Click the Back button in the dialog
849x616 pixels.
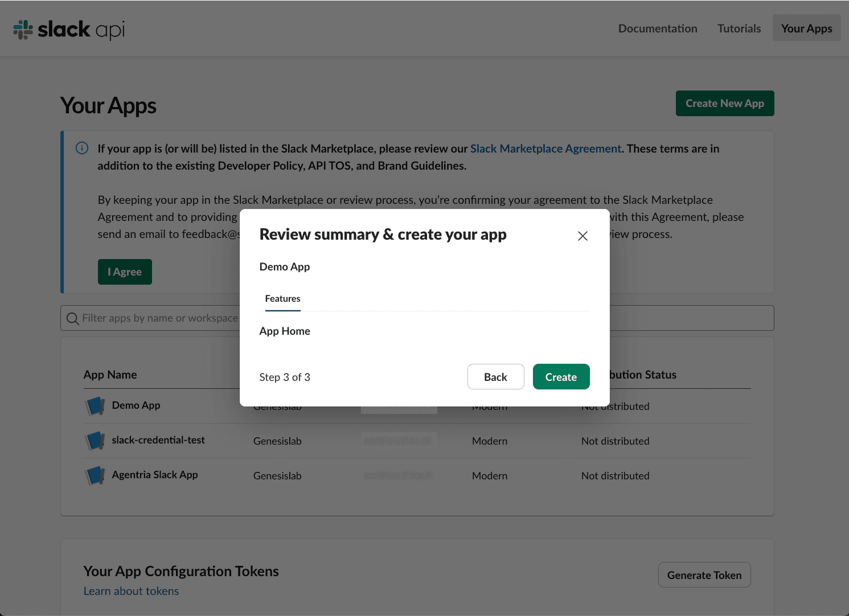[x=495, y=377]
